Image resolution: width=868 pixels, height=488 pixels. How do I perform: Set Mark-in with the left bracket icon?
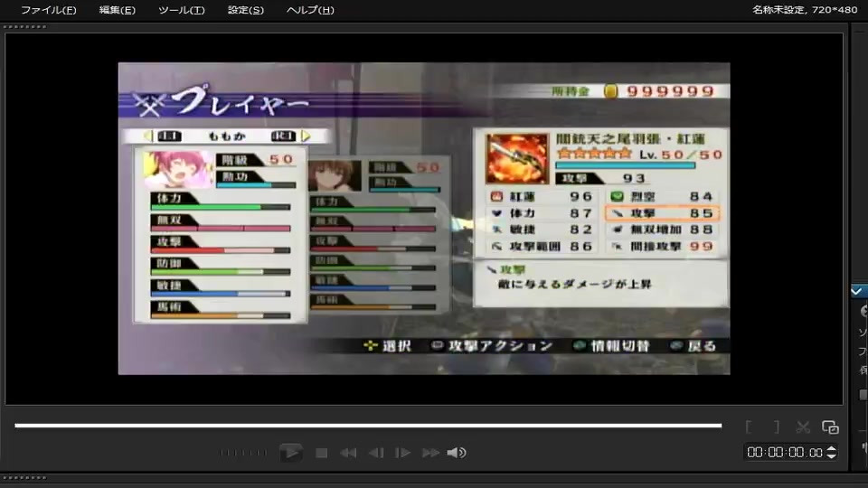click(x=749, y=427)
